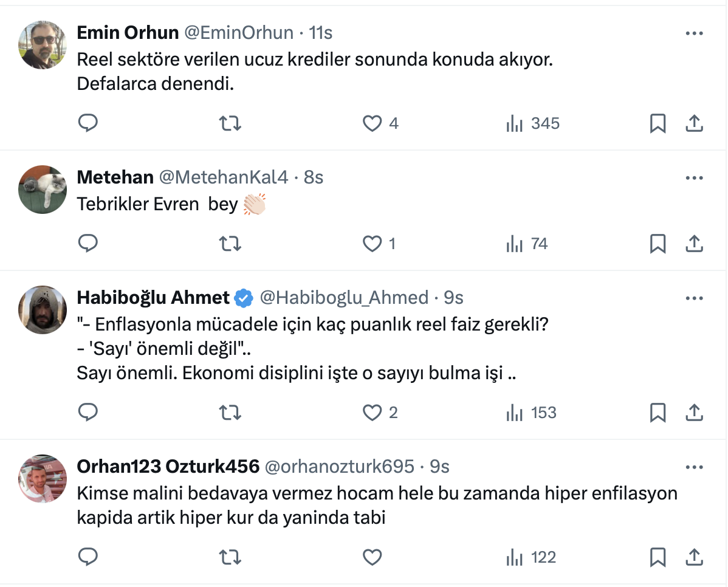
Task: Open more options on Habiboğlu Ahmet's tweet
Action: tap(694, 298)
